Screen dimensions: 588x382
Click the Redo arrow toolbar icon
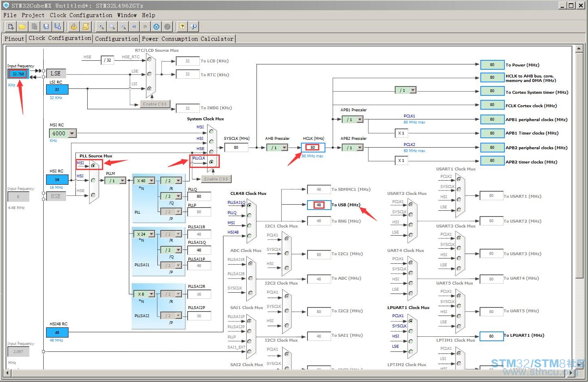(145, 27)
